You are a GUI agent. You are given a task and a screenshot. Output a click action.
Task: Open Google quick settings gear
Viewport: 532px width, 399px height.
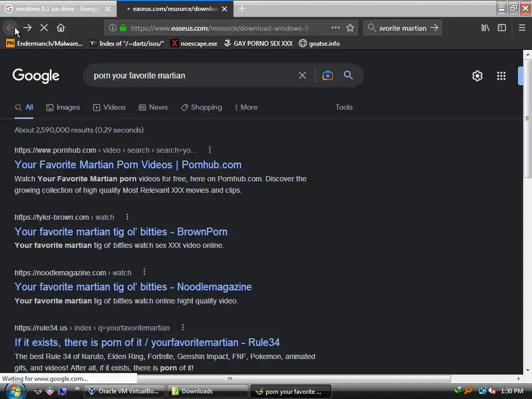pyautogui.click(x=477, y=76)
